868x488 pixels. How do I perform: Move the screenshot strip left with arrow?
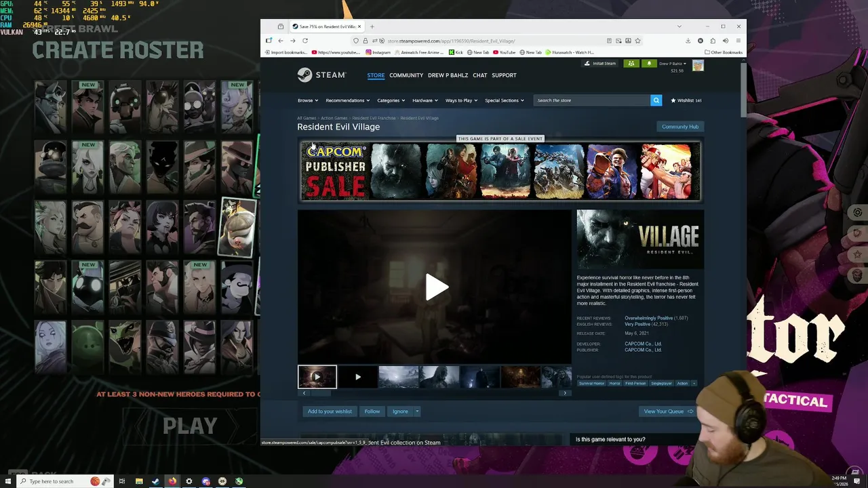[304, 393]
